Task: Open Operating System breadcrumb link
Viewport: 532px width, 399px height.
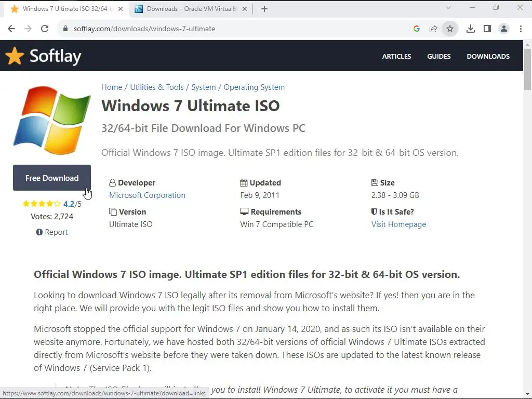Action: tap(254, 87)
